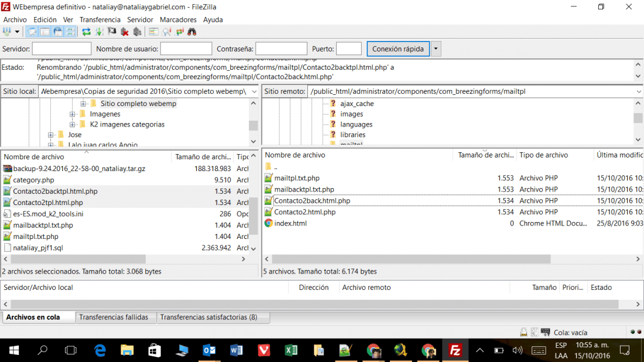Image resolution: width=644 pixels, height=362 pixels.
Task: Open the Site Manager icon
Action: 6,32
